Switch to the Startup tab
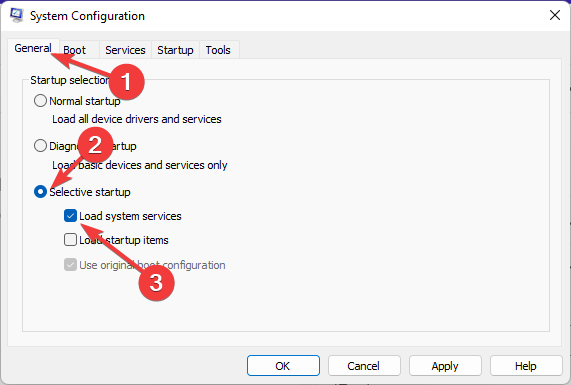Viewport: 571px width, 385px height. click(x=175, y=50)
